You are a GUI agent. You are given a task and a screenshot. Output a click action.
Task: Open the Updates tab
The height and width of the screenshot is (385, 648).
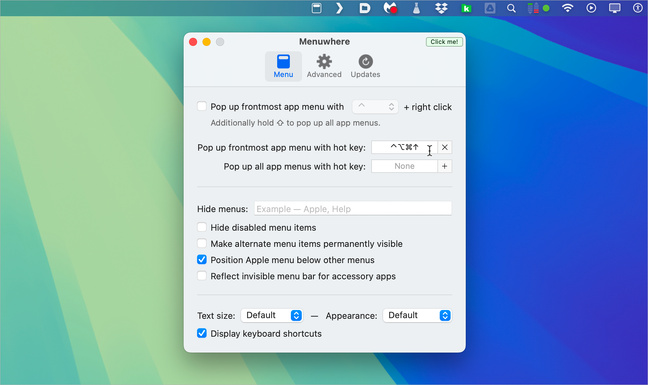pyautogui.click(x=365, y=66)
